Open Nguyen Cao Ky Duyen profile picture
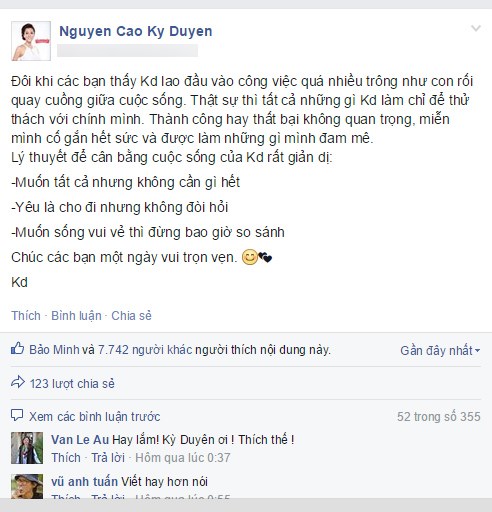The width and height of the screenshot is (492, 512). pos(31,41)
